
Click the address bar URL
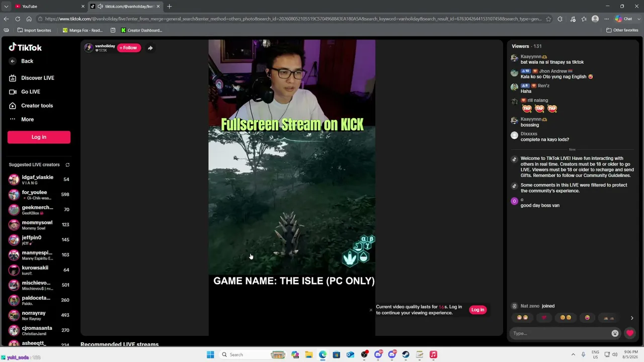293,19
